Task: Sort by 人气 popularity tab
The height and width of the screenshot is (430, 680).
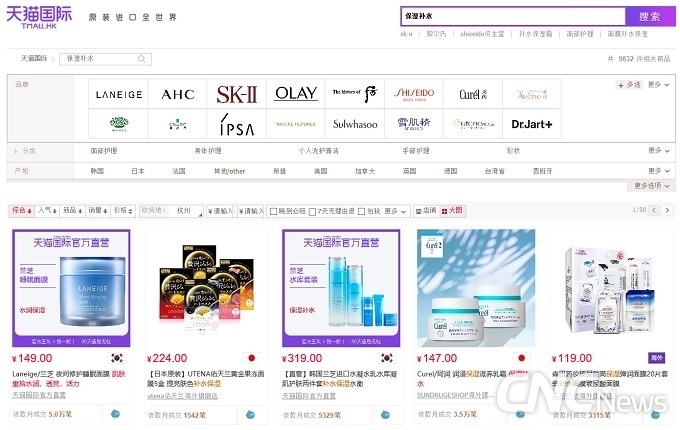Action: pos(47,211)
